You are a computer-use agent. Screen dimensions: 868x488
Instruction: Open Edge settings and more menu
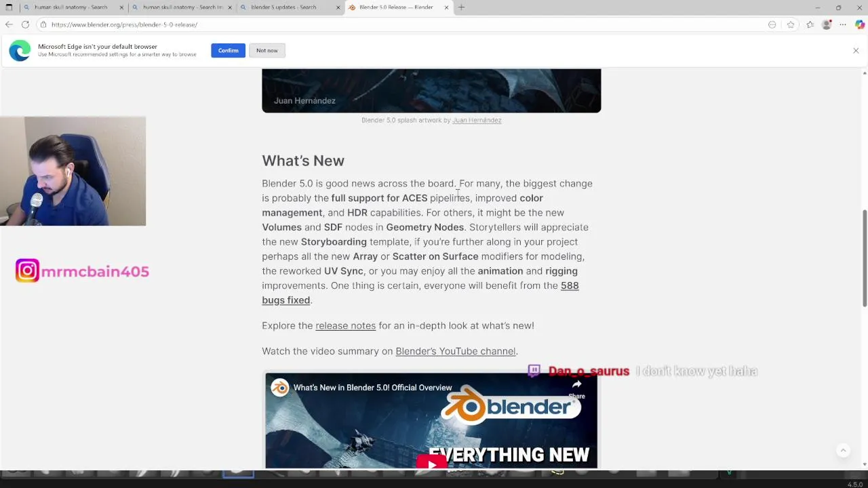tap(843, 24)
